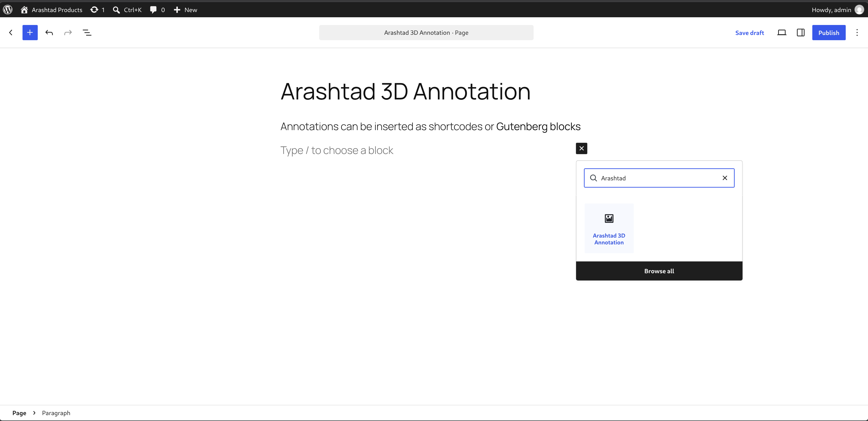868x421 pixels.
Task: Close the quick block inserter with black X
Action: coord(582,149)
